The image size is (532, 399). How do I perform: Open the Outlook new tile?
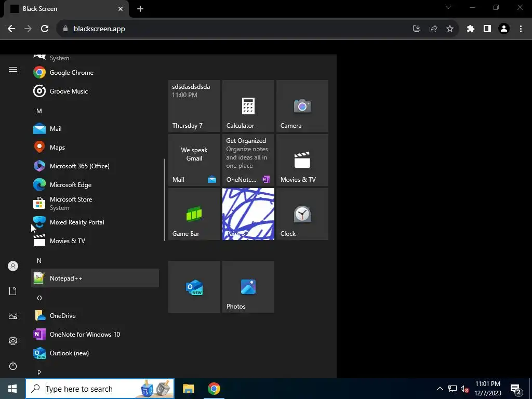click(194, 287)
